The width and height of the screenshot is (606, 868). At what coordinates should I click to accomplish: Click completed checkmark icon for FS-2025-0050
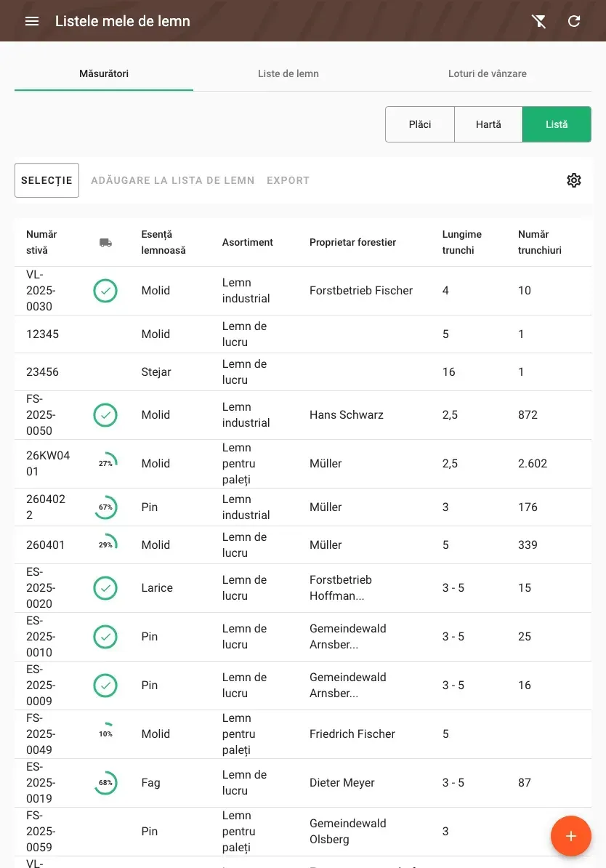[105, 415]
